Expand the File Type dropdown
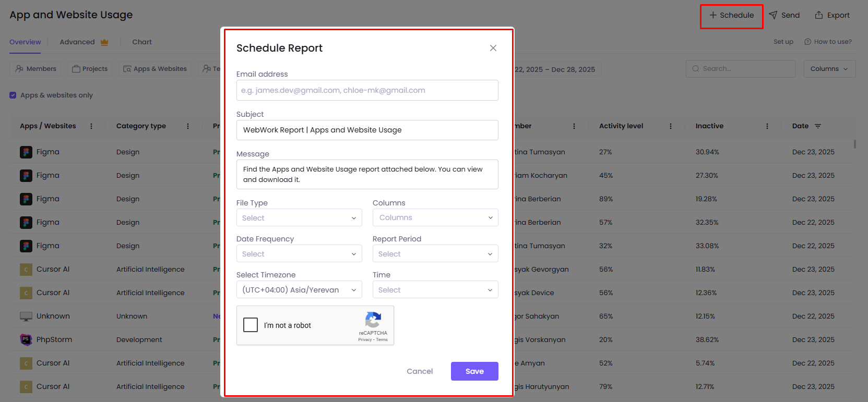 (299, 218)
